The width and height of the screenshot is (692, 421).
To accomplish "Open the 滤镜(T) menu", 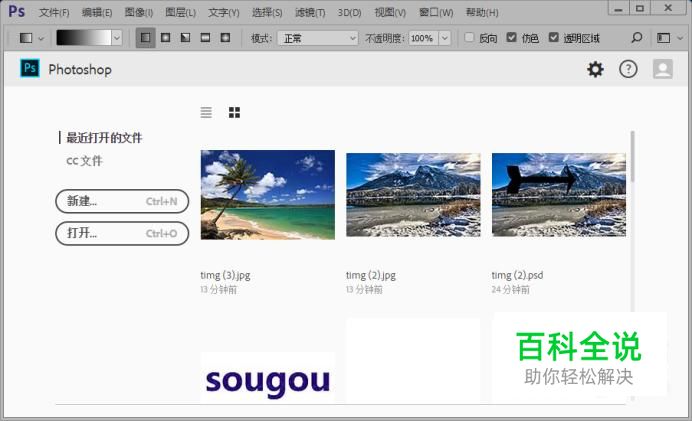I will [x=309, y=12].
